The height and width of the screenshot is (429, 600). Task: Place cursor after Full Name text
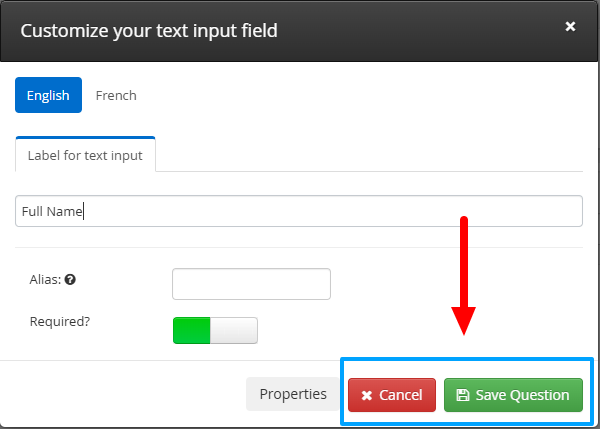click(x=83, y=211)
